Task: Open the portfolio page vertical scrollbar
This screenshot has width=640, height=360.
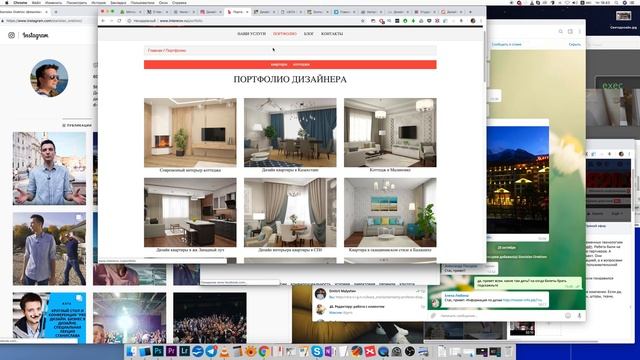Action: tap(484, 57)
